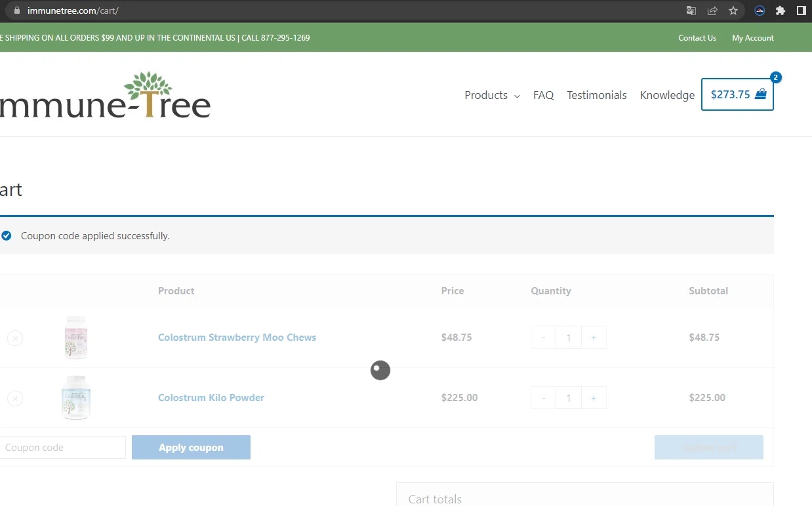Click the $225.00 subtotal value
Viewport: 812px width, 506px height.
point(707,398)
